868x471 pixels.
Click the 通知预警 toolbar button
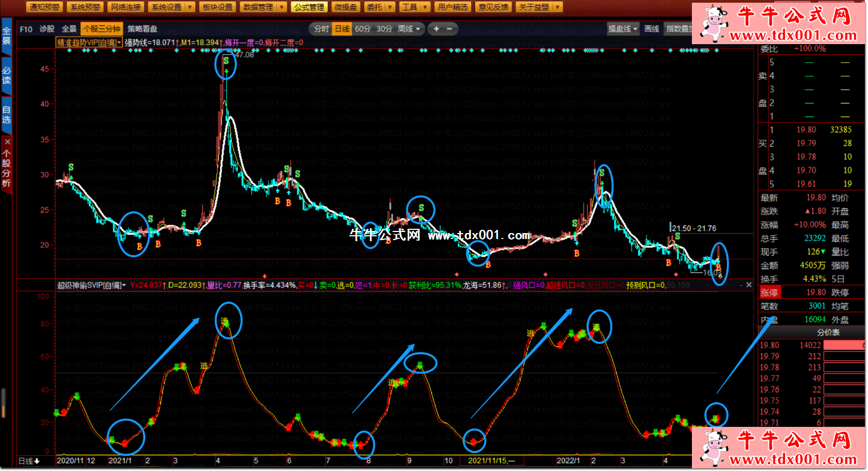tap(45, 7)
